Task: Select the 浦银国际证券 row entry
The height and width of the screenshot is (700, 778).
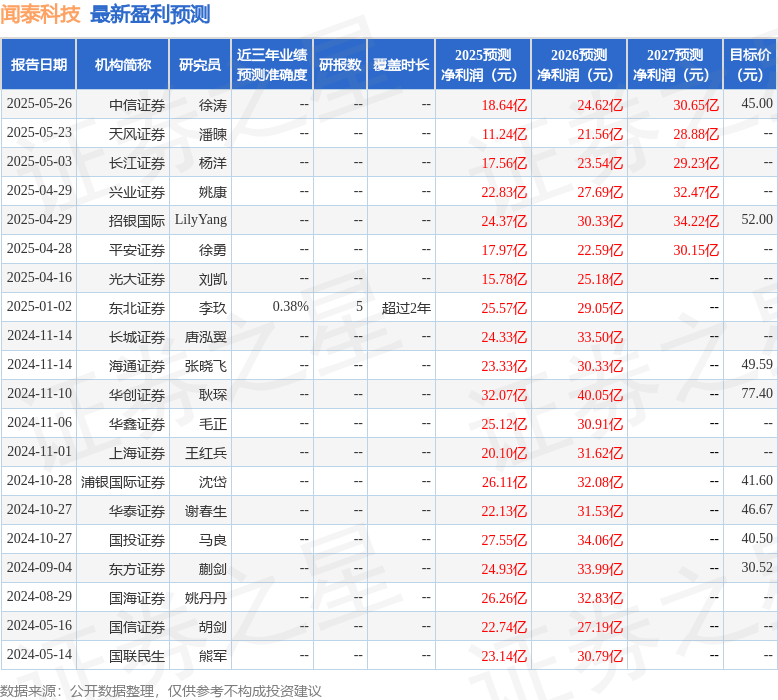Action: pos(123,482)
